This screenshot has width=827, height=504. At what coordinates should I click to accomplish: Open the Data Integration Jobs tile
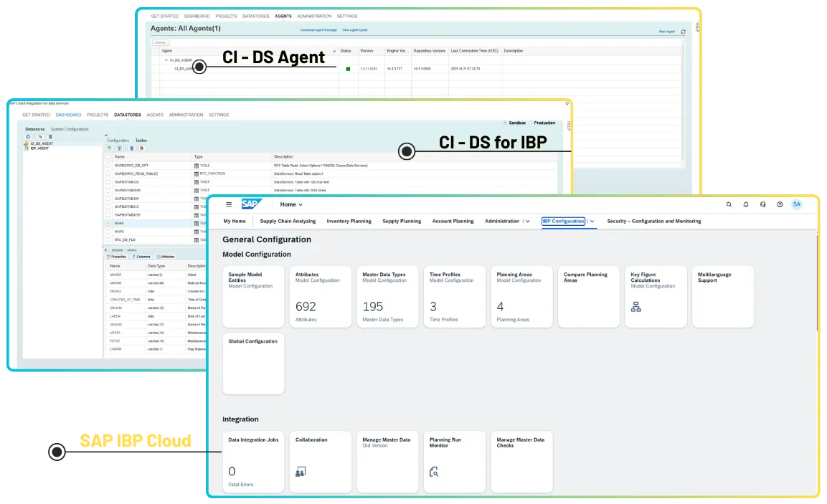point(253,462)
